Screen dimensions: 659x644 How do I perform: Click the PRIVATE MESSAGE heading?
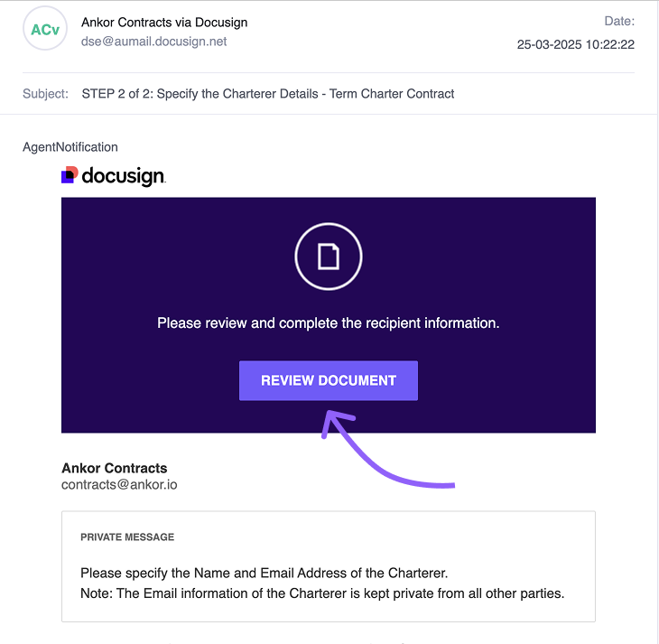tap(127, 537)
